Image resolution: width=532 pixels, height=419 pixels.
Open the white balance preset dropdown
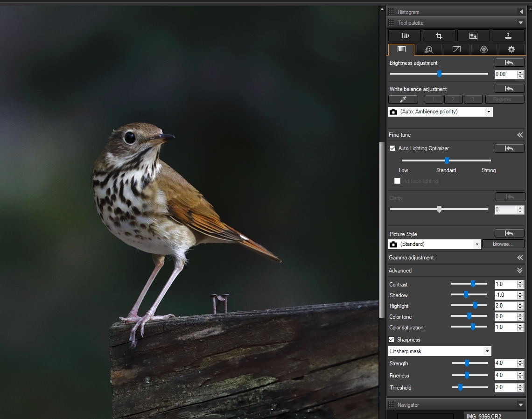[488, 112]
